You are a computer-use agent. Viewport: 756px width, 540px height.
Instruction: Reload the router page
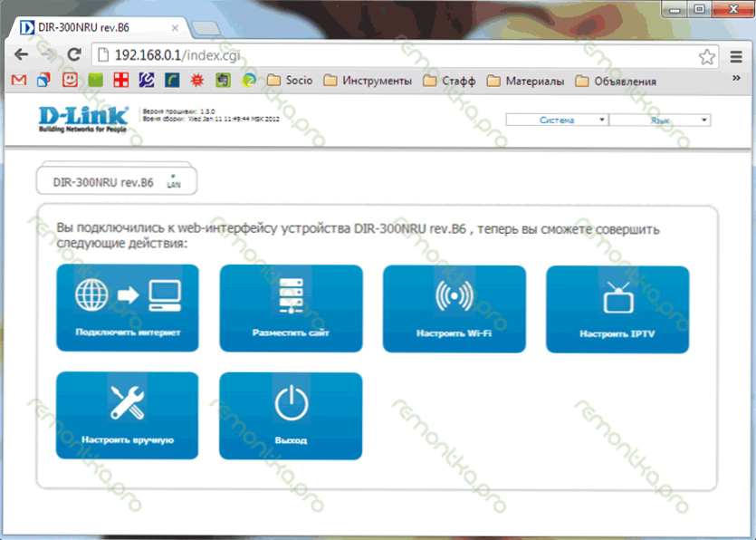[73, 54]
